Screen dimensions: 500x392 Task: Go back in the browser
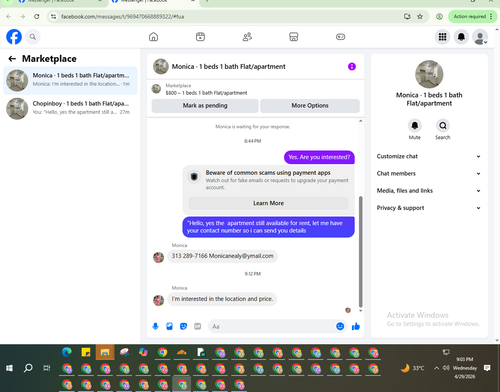[x=9, y=16]
